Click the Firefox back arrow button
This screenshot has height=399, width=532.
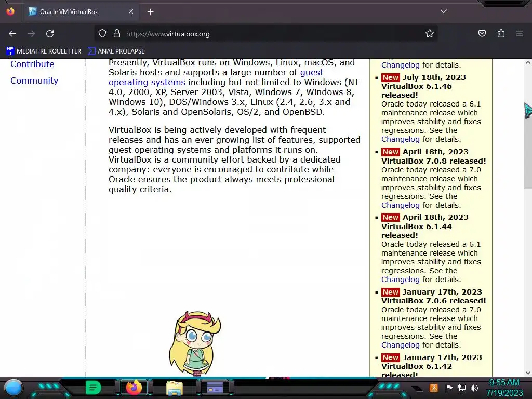12,34
